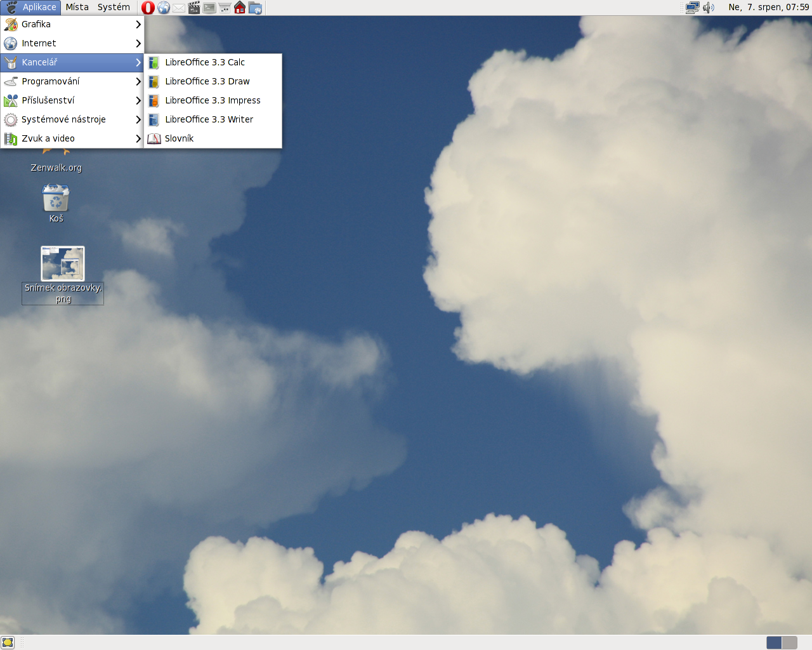The height and width of the screenshot is (650, 812).
Task: Launch LibreOffice 3.3 Impress
Action: [x=213, y=100]
